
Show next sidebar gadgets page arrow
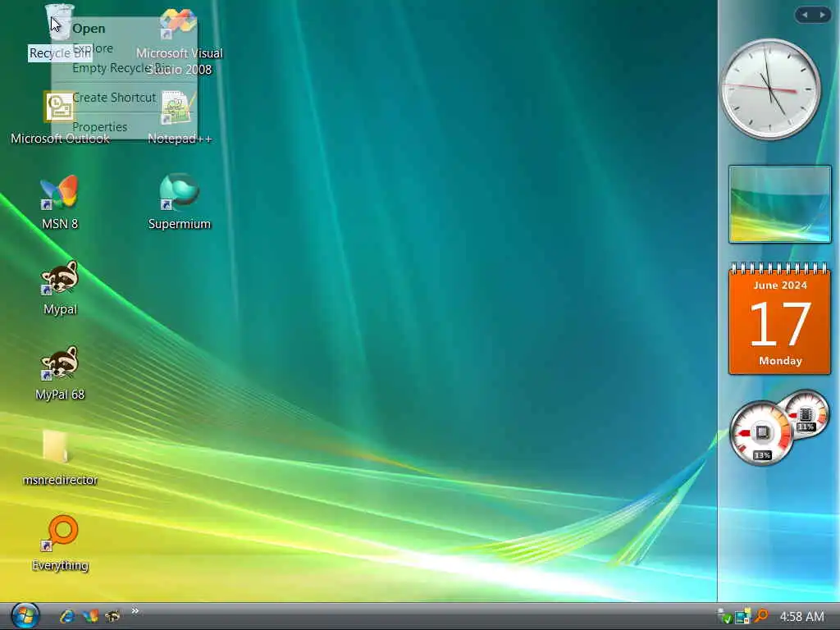[x=822, y=15]
